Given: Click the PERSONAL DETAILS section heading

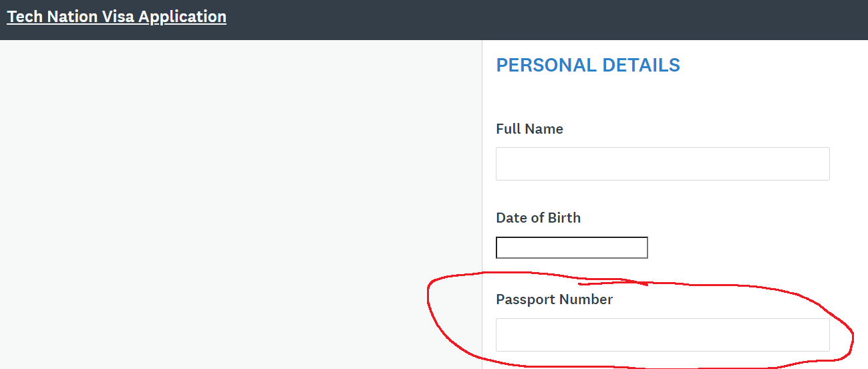Looking at the screenshot, I should (588, 66).
